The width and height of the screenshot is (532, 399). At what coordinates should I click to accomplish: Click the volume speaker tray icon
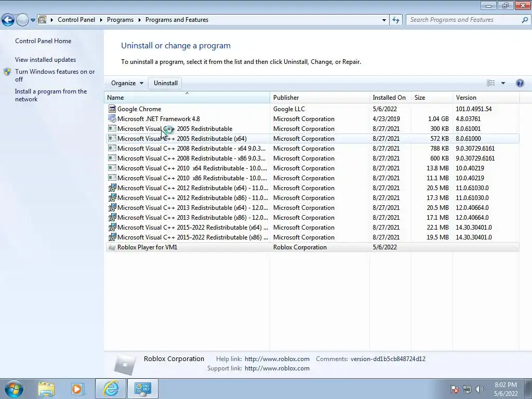(x=480, y=390)
